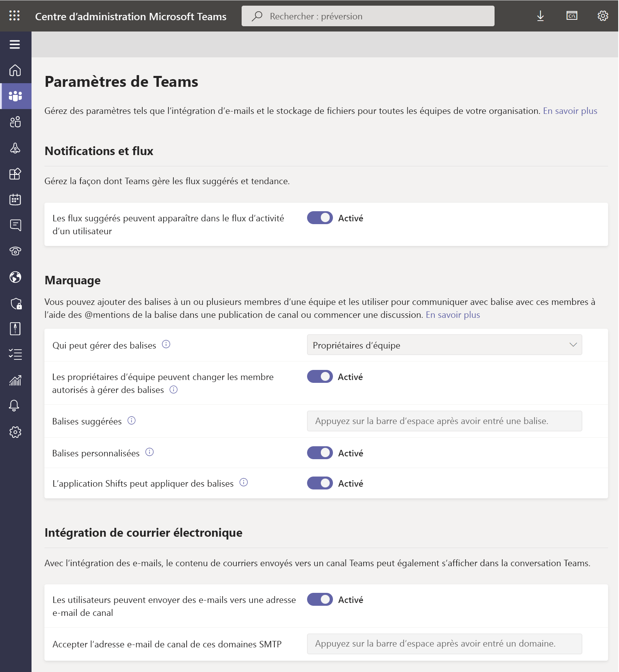Click info icon beside Balises suggérées
Image resolution: width=619 pixels, height=672 pixels.
click(132, 420)
